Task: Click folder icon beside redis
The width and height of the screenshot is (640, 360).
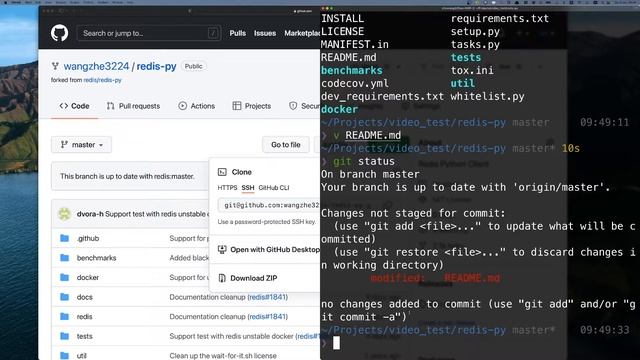Action: (64, 316)
